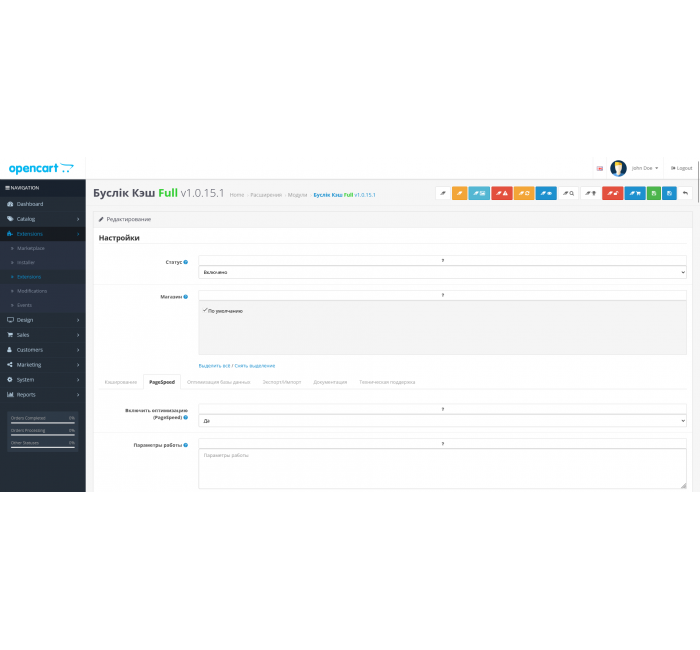Open the Статус dropdown showing Включено

pos(442,272)
